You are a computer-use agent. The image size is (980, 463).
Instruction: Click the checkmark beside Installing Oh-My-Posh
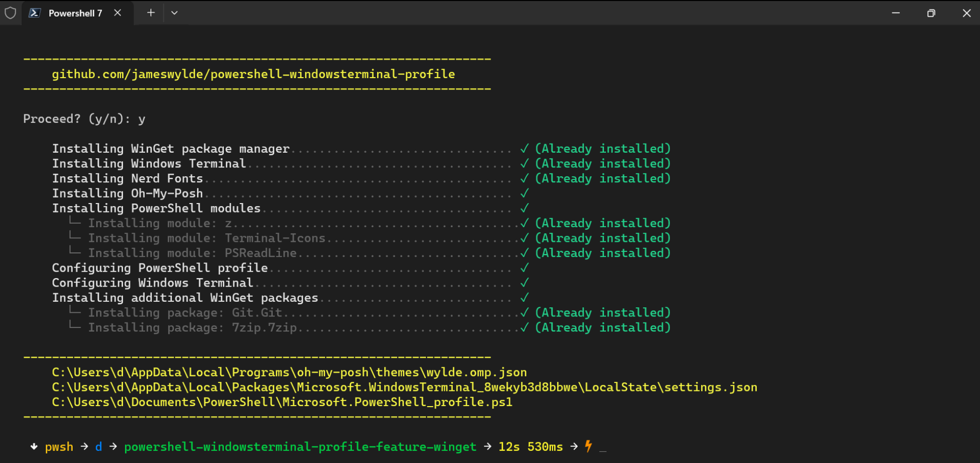(524, 193)
